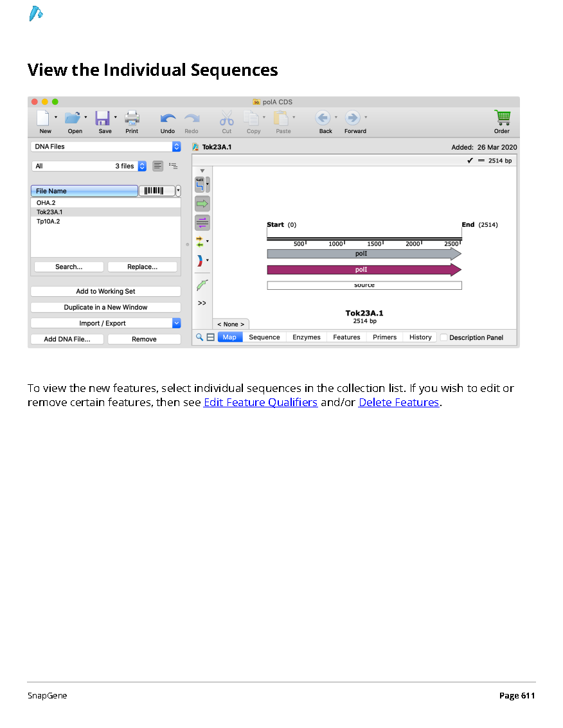
Task: Switch to the History tab
Action: pyautogui.click(x=420, y=337)
